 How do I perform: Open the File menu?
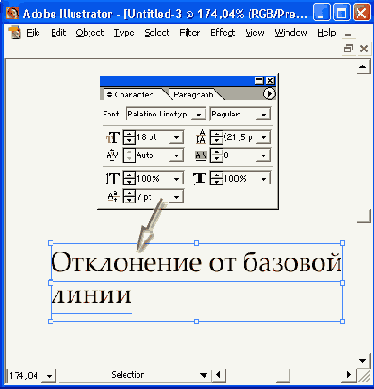click(33, 33)
